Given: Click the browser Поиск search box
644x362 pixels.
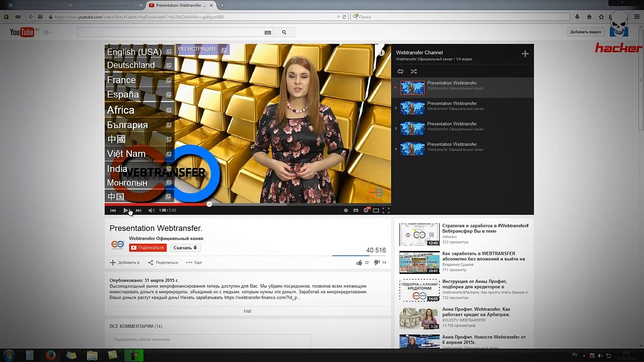Looking at the screenshot, I should click(x=460, y=17).
